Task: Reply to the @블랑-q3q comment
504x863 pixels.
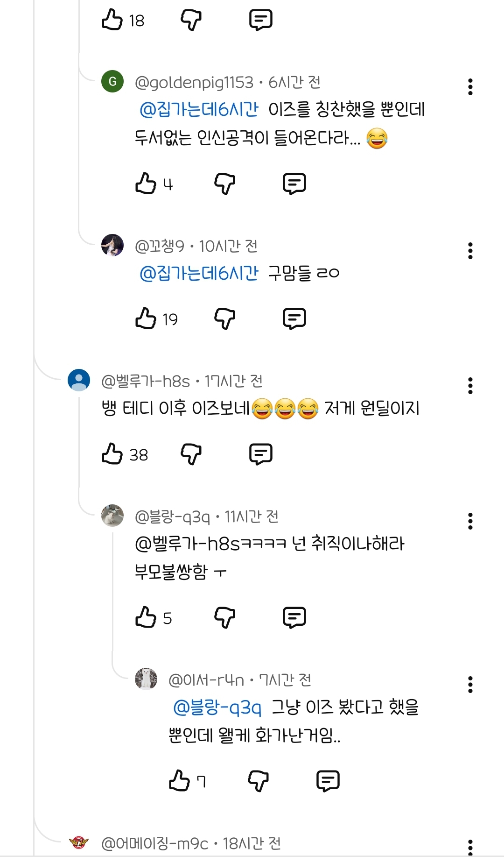Action: pos(294,617)
